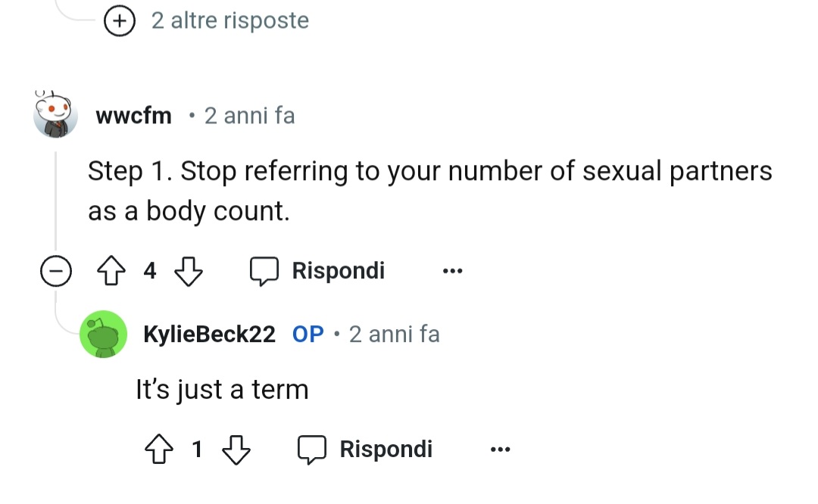818x504 pixels.
Task: Open the wwcfm username link
Action: (134, 117)
